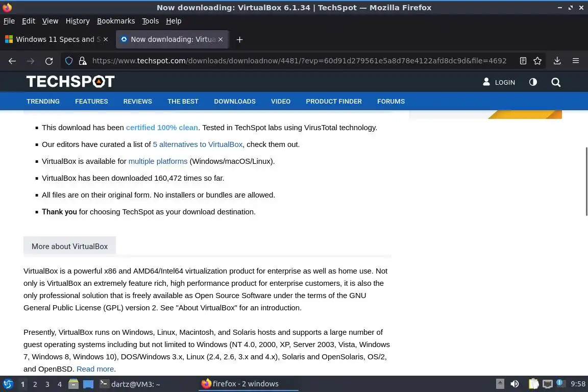This screenshot has width=588, height=392.
Task: Click the forward navigation arrow
Action: (x=31, y=61)
